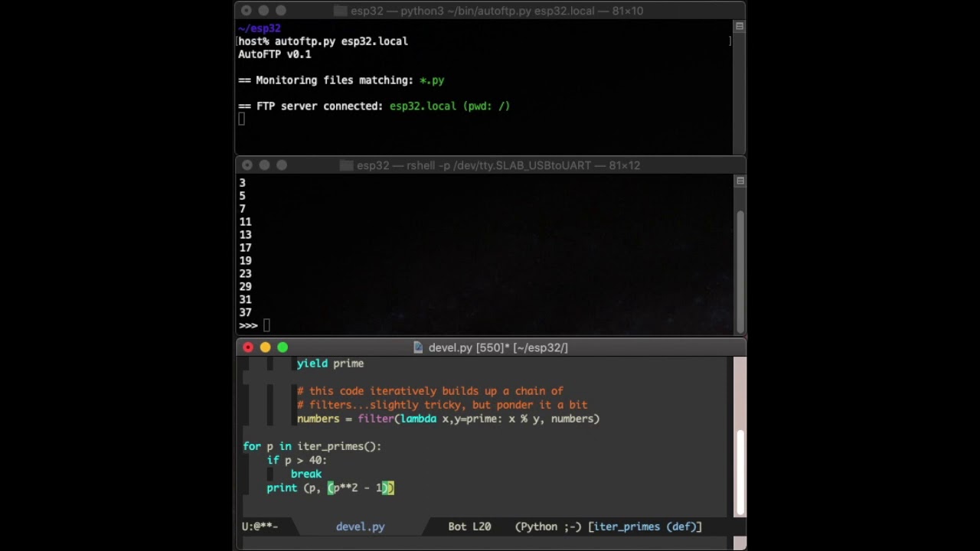Click the scroll marker icon in autoftp terminal

point(740,27)
